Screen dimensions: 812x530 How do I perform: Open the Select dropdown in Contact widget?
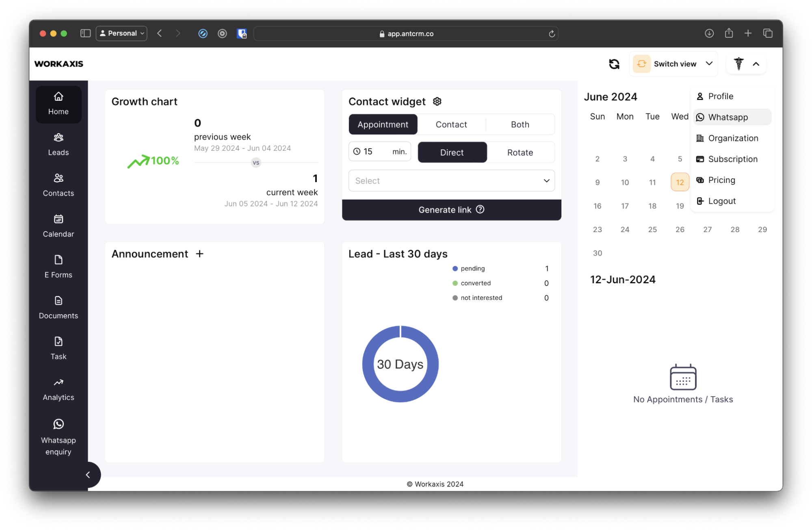click(451, 180)
